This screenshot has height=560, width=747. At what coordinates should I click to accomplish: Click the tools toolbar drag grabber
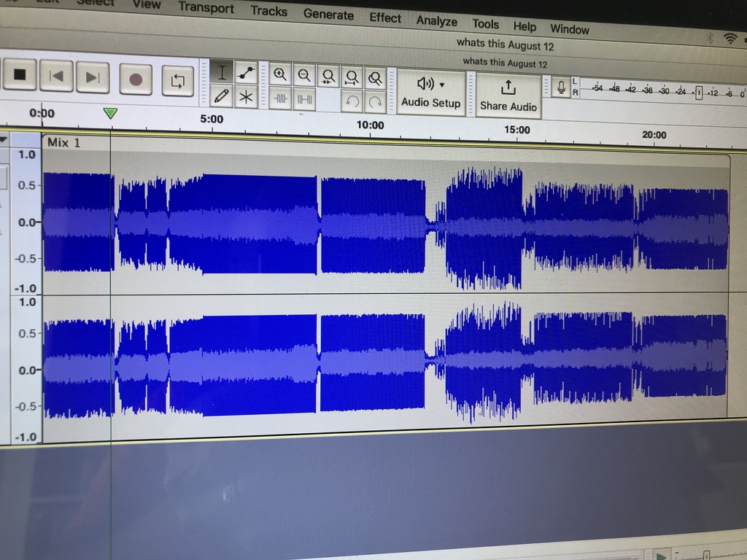coord(204,83)
